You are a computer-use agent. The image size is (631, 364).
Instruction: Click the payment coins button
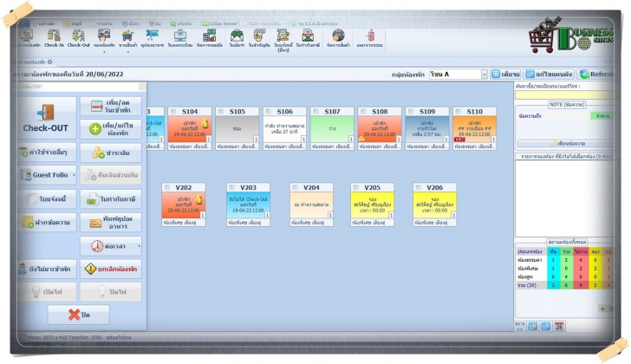[x=111, y=153]
